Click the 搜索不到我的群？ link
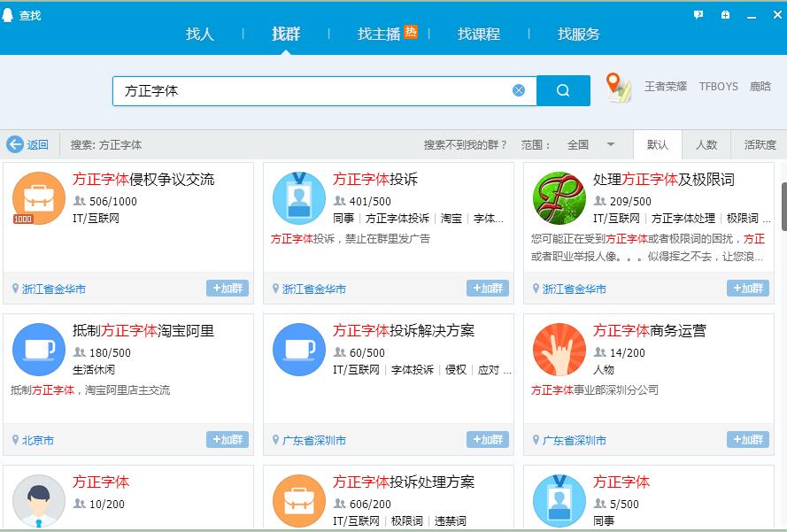Viewport: 787px width, 532px height. pyautogui.click(x=466, y=145)
